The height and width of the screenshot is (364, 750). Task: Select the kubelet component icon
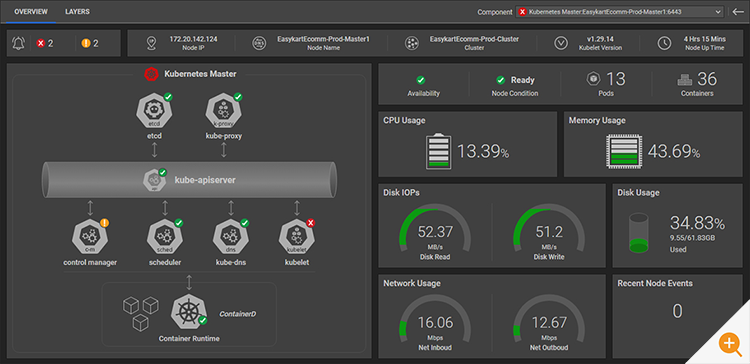click(297, 238)
